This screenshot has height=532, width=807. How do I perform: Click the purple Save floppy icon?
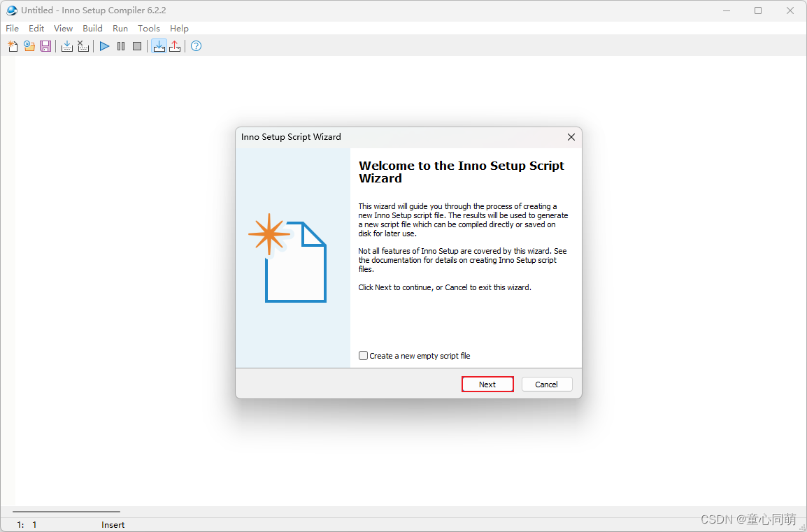pos(45,46)
